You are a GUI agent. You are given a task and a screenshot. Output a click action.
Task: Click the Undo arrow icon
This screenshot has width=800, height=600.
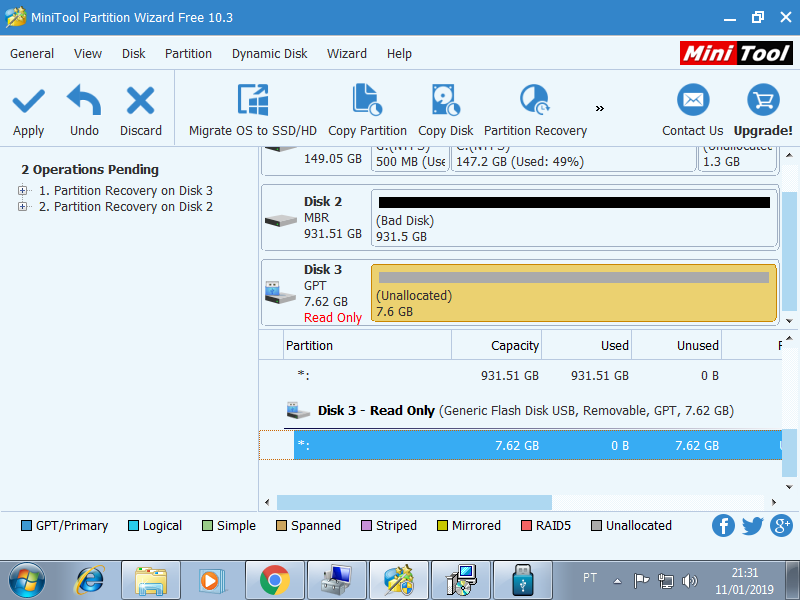coord(84,99)
